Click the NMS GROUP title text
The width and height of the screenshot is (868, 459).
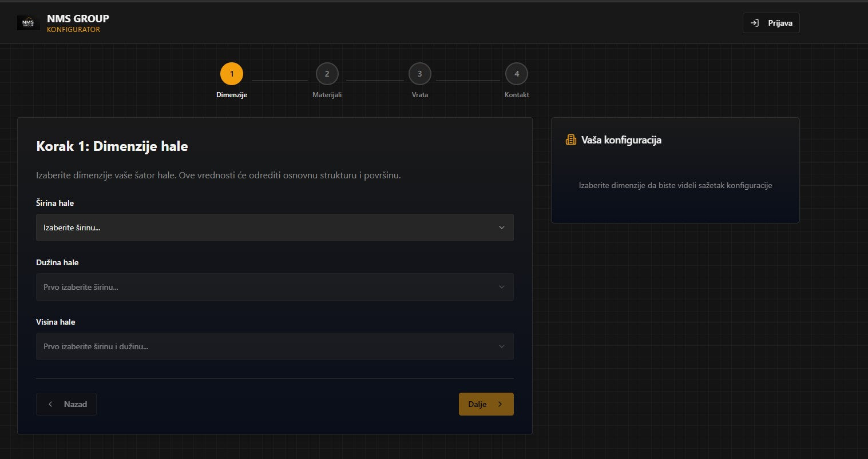click(x=78, y=18)
